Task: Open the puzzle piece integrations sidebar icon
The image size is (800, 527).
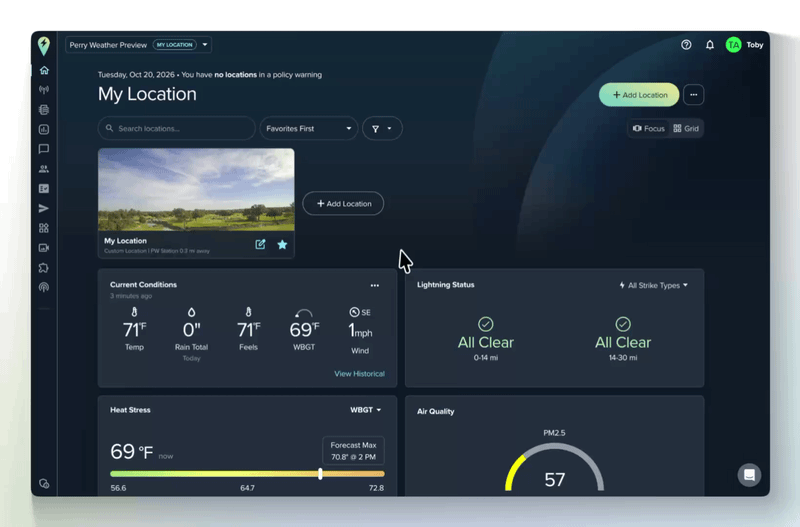Action: 44,267
